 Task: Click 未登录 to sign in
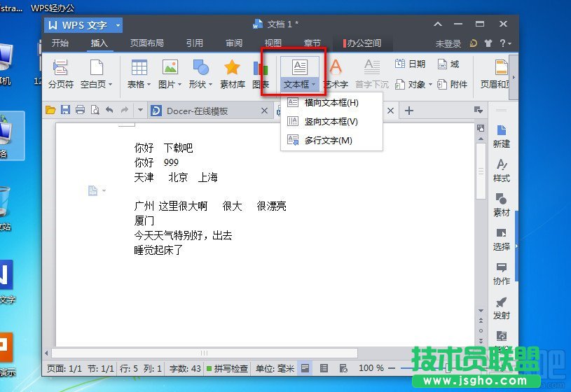[448, 43]
